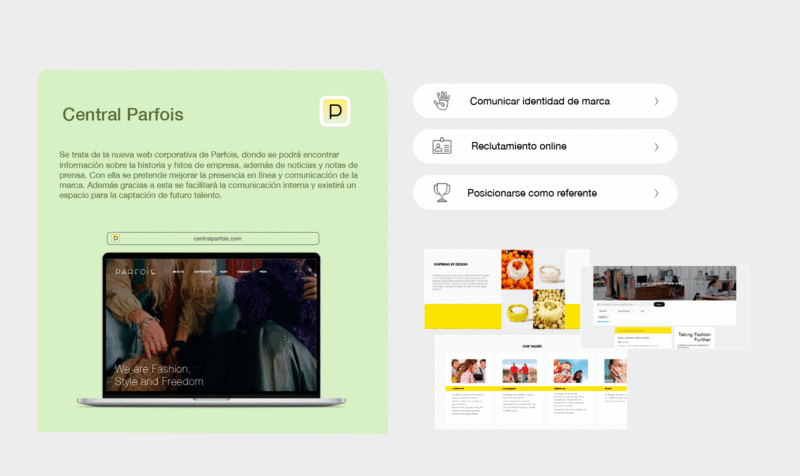Viewport: 800px width, 476px height.
Task: Click the description paragraph starting Se trata de
Action: coord(208,174)
